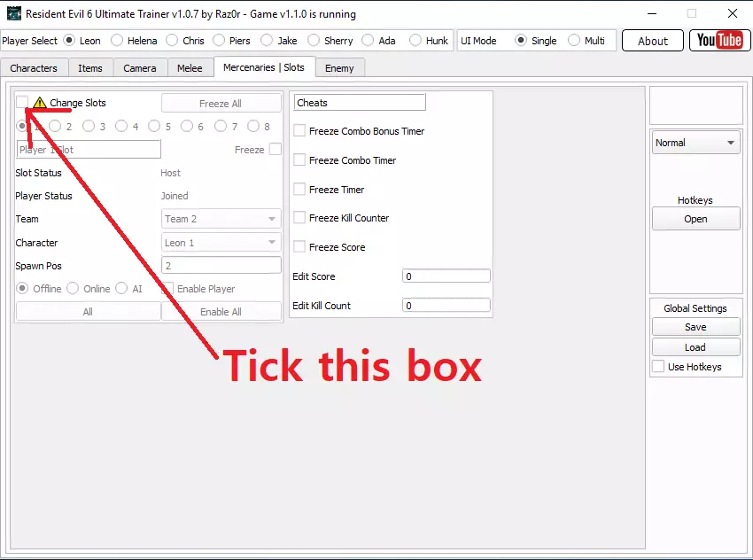Select Ada radio button
The height and width of the screenshot is (560, 753).
pyautogui.click(x=368, y=41)
